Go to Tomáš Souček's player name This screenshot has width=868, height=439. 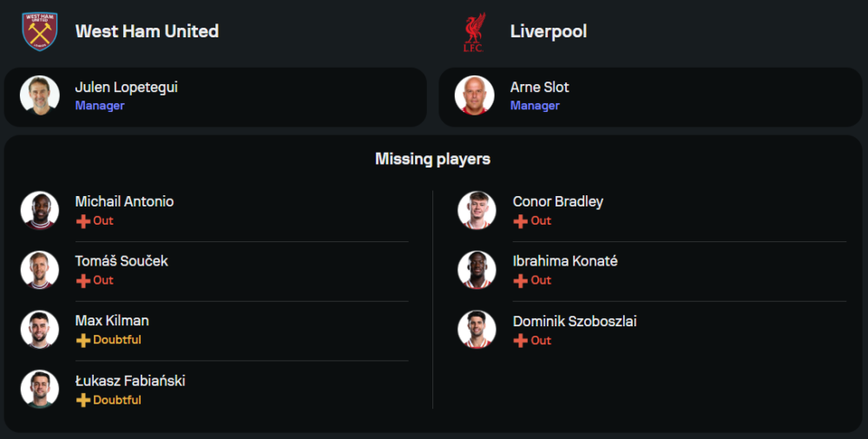pyautogui.click(x=122, y=261)
